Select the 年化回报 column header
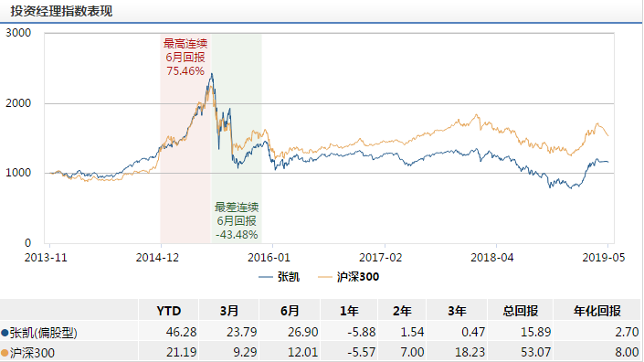644x362 pixels. (x=597, y=311)
